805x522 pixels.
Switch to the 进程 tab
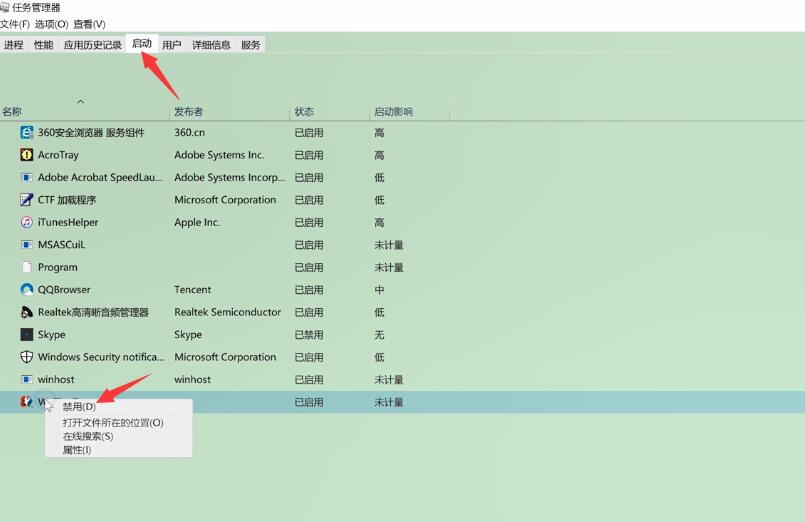click(14, 45)
